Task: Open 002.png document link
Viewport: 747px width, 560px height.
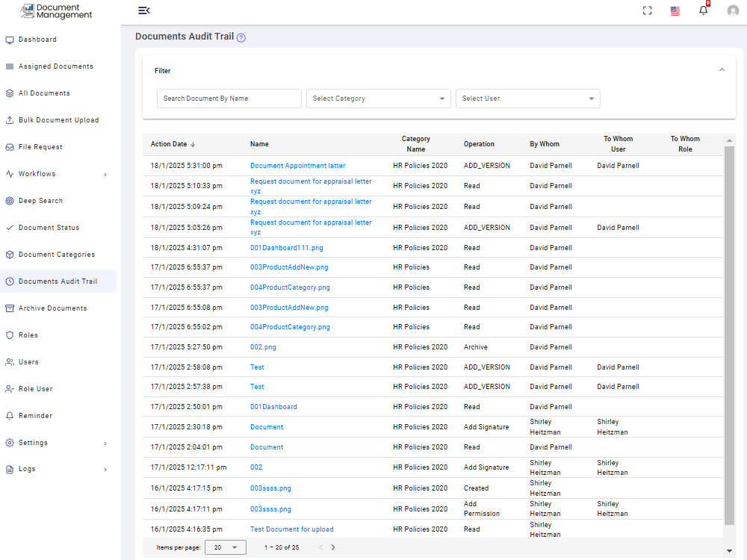Action: (x=263, y=347)
